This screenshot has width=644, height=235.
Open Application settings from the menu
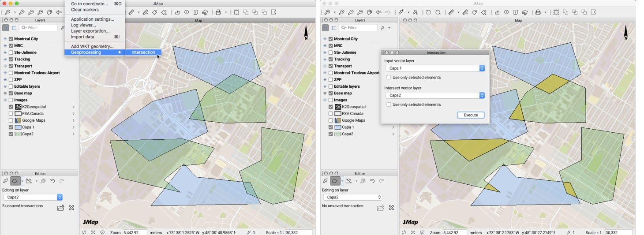[x=93, y=19]
